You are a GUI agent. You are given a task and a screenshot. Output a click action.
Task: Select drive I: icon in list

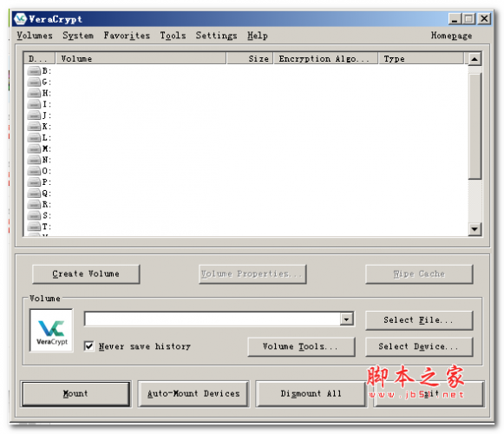(x=34, y=104)
